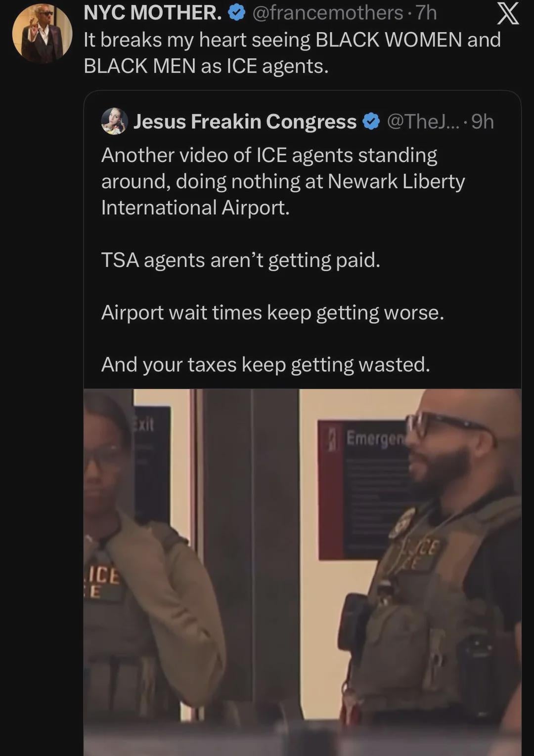This screenshot has height=756, width=534.
Task: Open @francemothers handle link
Action: tap(328, 13)
